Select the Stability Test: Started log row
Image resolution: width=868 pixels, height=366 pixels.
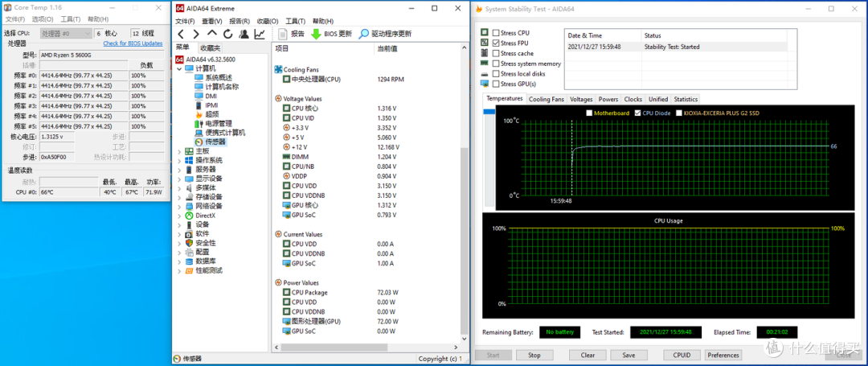coord(676,47)
